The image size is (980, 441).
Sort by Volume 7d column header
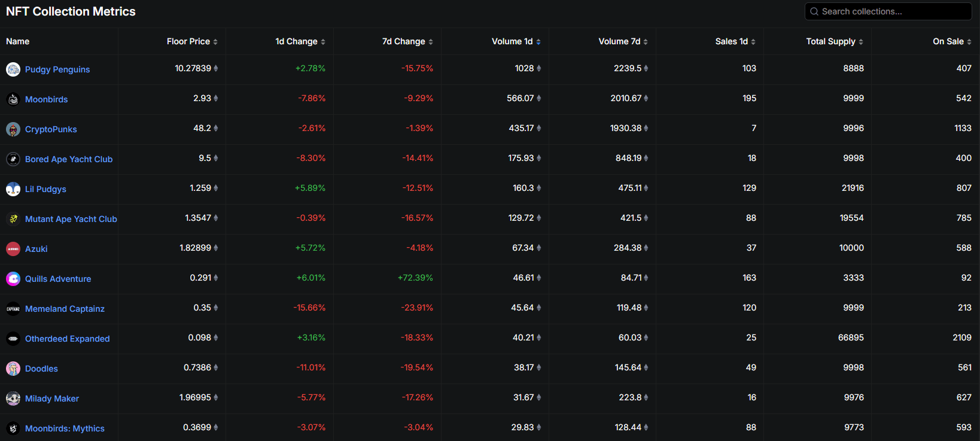[623, 41]
